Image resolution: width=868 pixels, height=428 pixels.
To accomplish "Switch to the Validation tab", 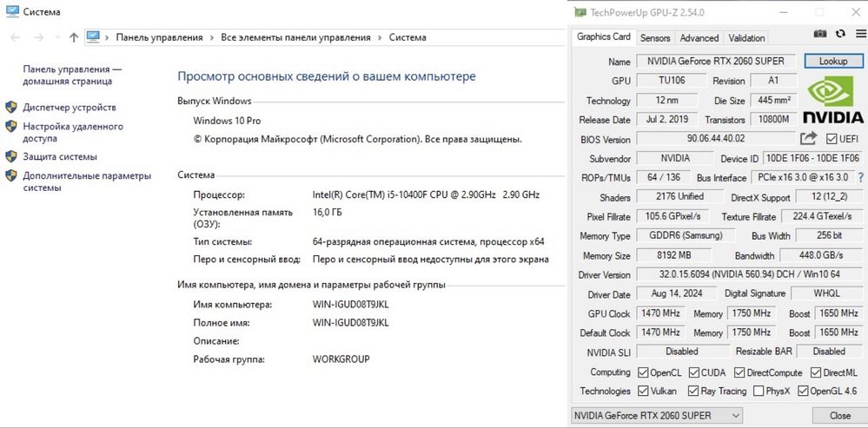I will [746, 38].
